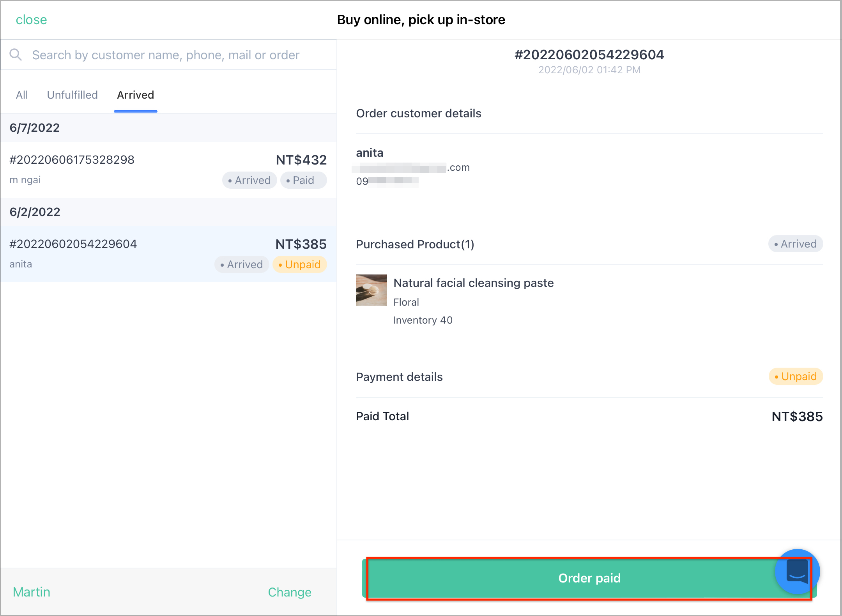Click the Unpaid badge on anita's order
The width and height of the screenshot is (842, 616).
(299, 264)
